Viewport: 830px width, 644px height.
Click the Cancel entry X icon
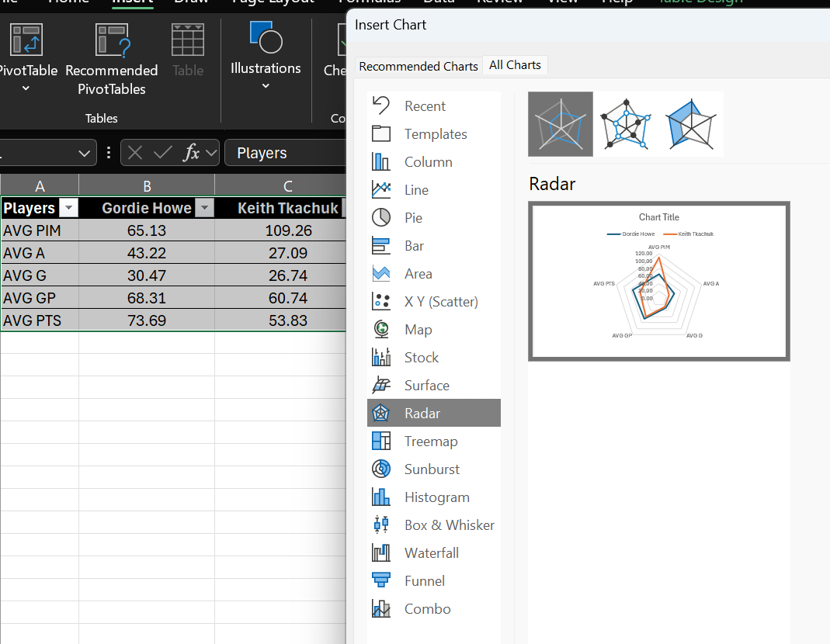click(x=135, y=154)
